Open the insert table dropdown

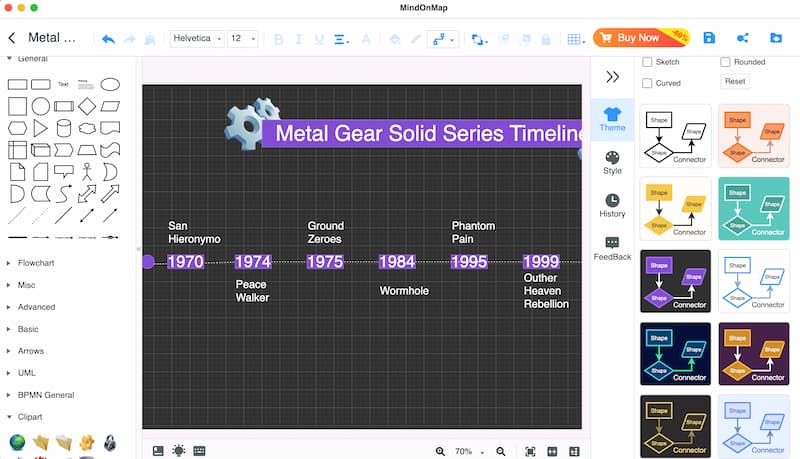pos(576,39)
